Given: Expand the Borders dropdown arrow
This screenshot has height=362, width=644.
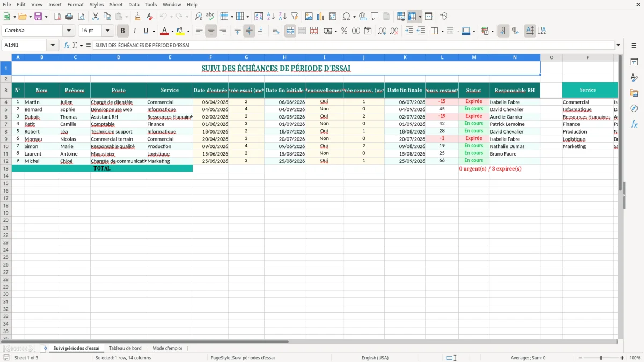Looking at the screenshot, I should click(443, 31).
